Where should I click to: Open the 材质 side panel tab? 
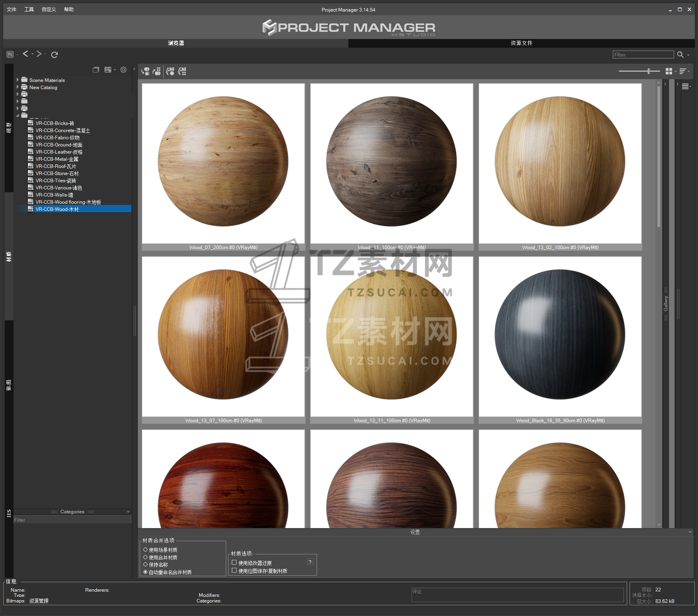(x=9, y=256)
